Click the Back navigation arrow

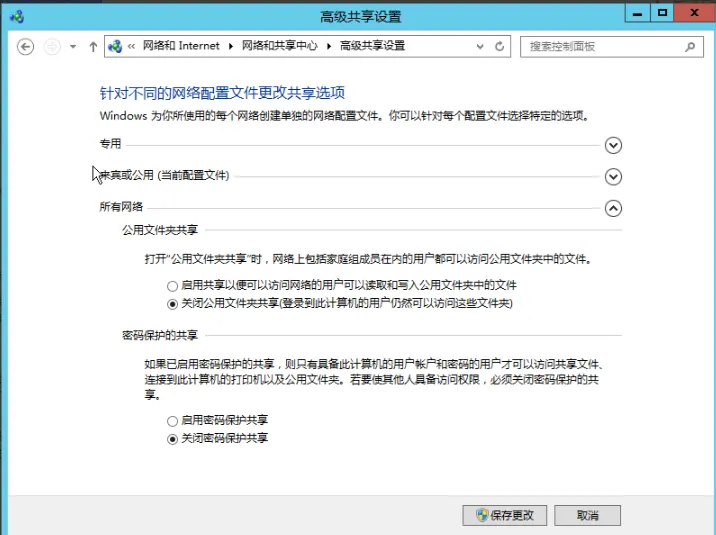(x=26, y=47)
